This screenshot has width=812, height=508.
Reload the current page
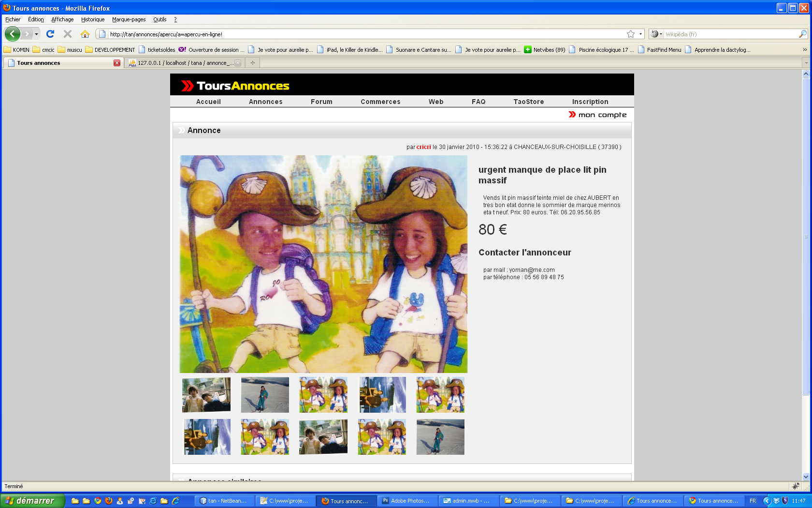pyautogui.click(x=50, y=34)
